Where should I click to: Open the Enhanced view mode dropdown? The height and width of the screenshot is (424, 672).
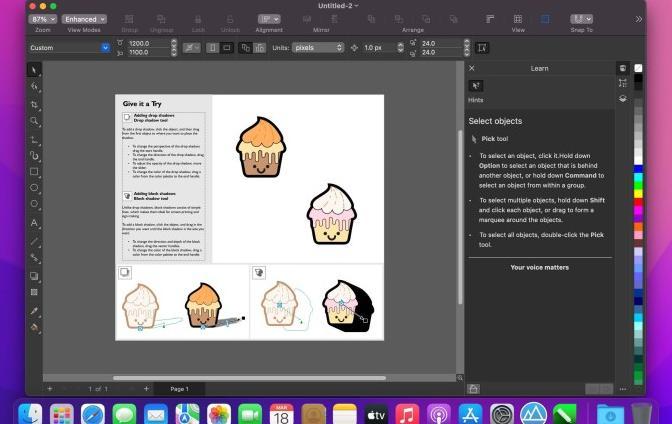(84, 19)
